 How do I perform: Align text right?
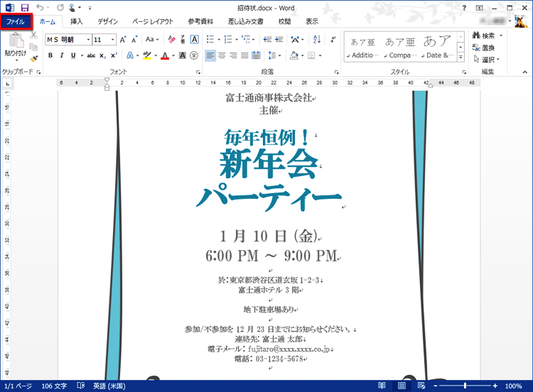(x=233, y=55)
